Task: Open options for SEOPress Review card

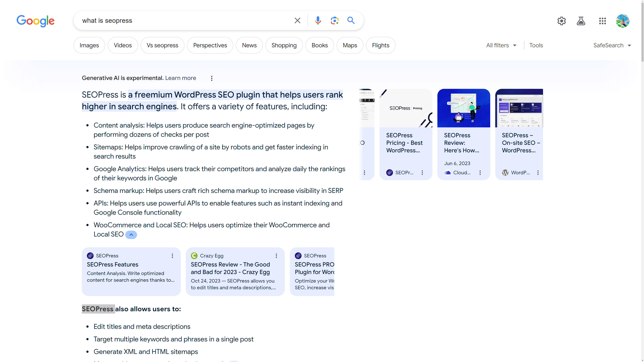Action: 480,173
